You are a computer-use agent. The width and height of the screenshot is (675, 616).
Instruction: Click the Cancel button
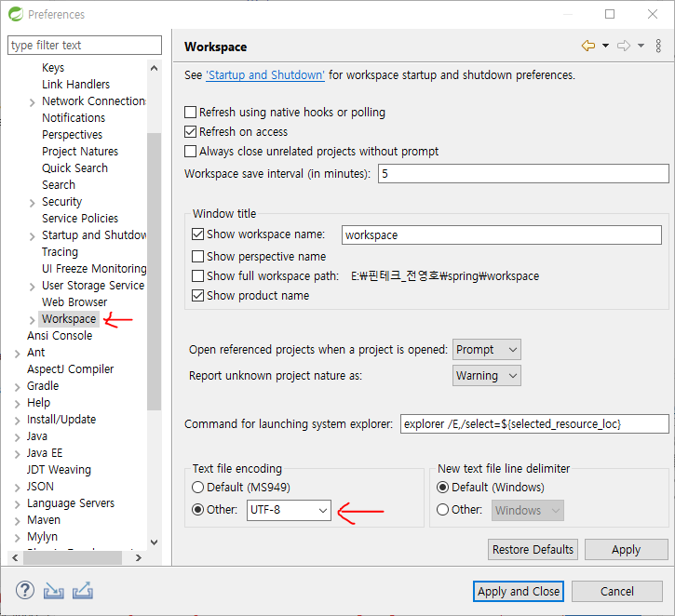pyautogui.click(x=617, y=592)
